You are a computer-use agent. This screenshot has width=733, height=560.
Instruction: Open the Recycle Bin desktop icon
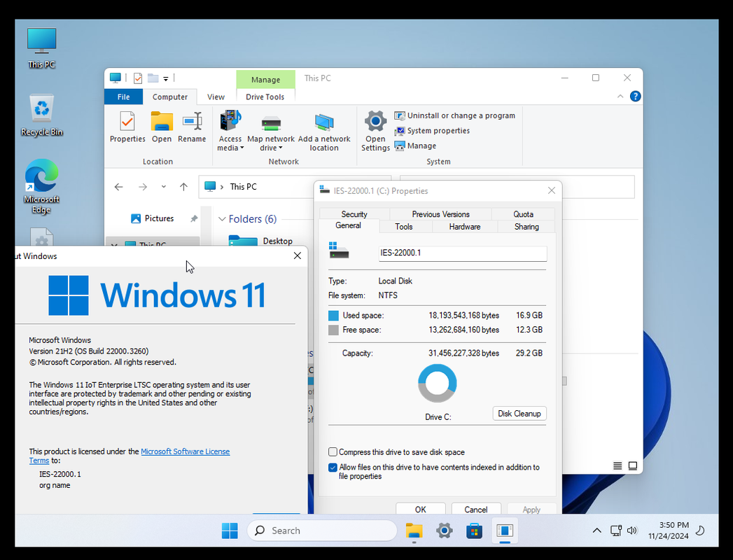(x=41, y=115)
